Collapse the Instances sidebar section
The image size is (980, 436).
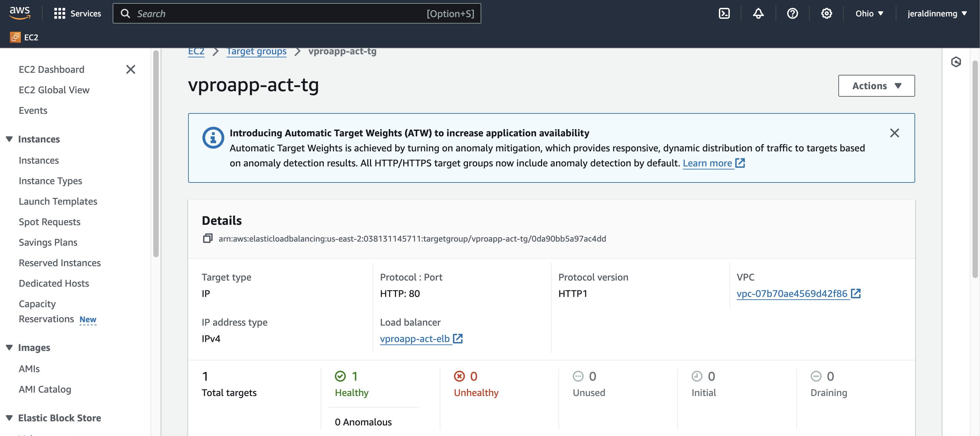[x=10, y=139]
